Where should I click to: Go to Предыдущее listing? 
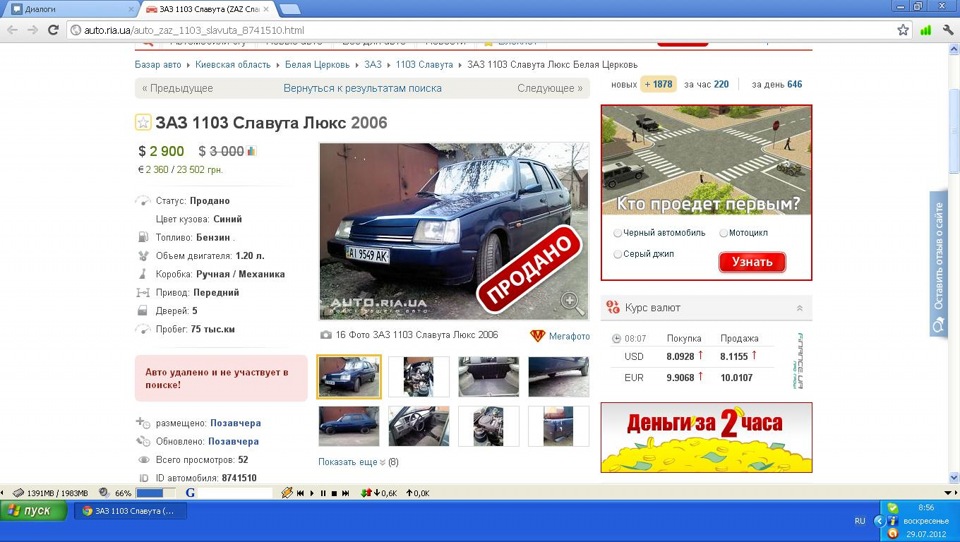click(178, 88)
